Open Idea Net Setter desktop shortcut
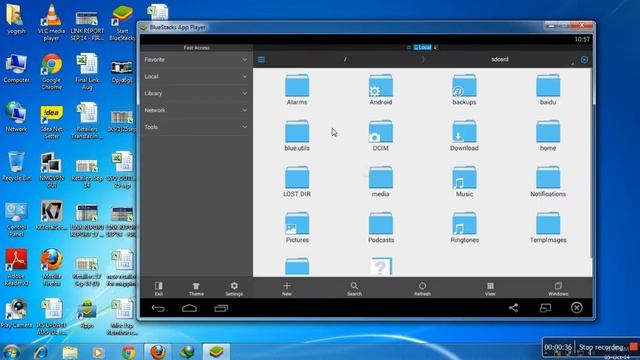The width and height of the screenshot is (640, 360). [51, 121]
